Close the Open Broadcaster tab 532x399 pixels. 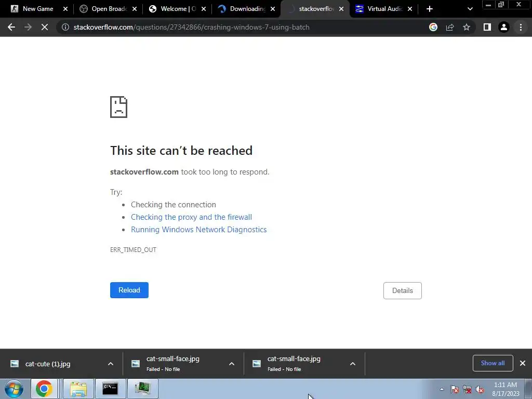[x=135, y=9]
